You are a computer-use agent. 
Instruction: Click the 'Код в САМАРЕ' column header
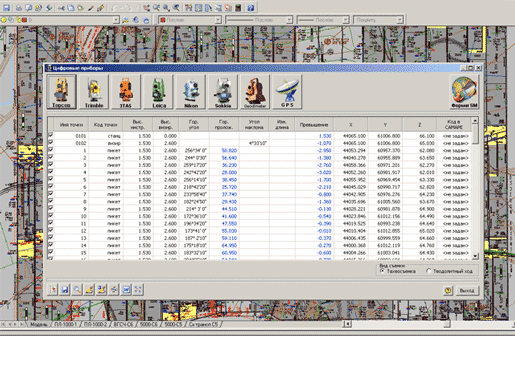[x=454, y=124]
